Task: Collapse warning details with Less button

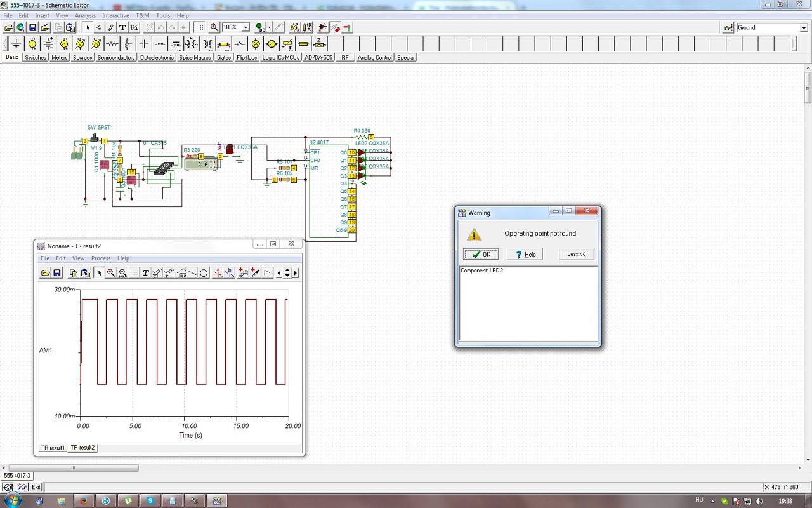Action: click(x=576, y=254)
